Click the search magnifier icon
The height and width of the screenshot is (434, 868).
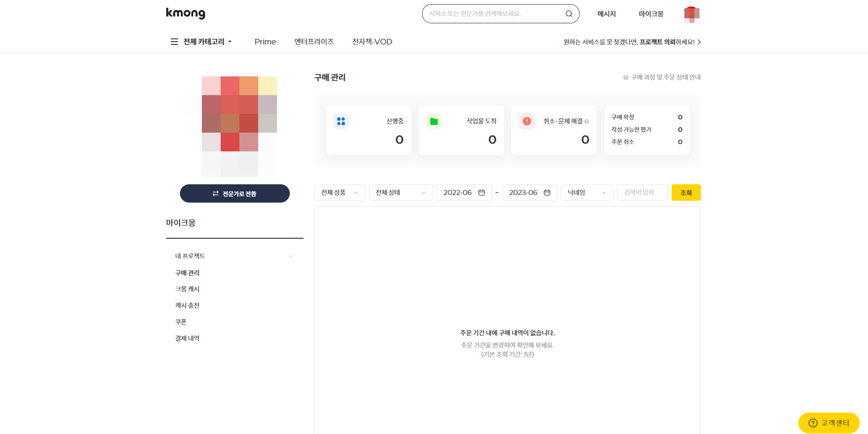tap(569, 14)
